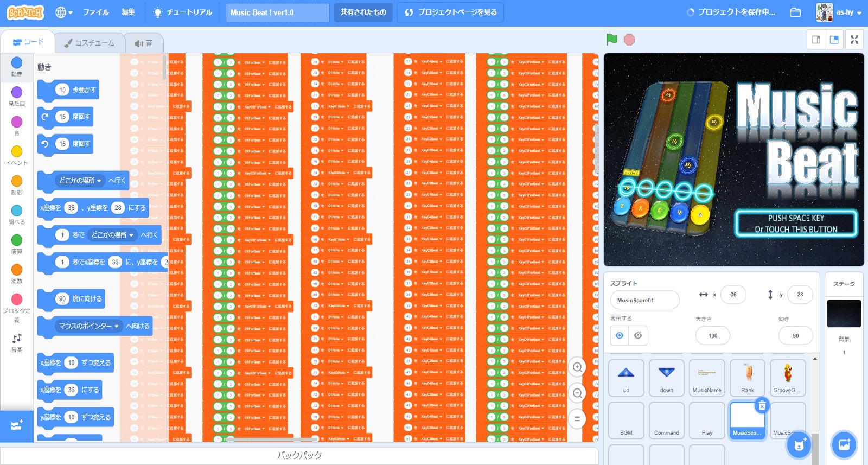Delete the selected MusicSco... sprite
This screenshot has width=868, height=465.
tap(762, 405)
